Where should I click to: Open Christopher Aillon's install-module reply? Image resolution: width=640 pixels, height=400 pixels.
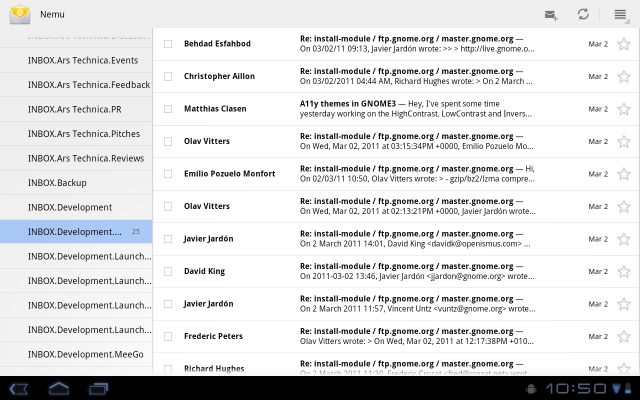396,76
